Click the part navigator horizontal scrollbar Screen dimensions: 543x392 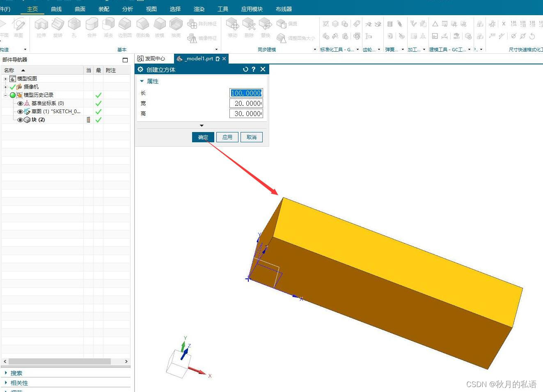point(60,361)
